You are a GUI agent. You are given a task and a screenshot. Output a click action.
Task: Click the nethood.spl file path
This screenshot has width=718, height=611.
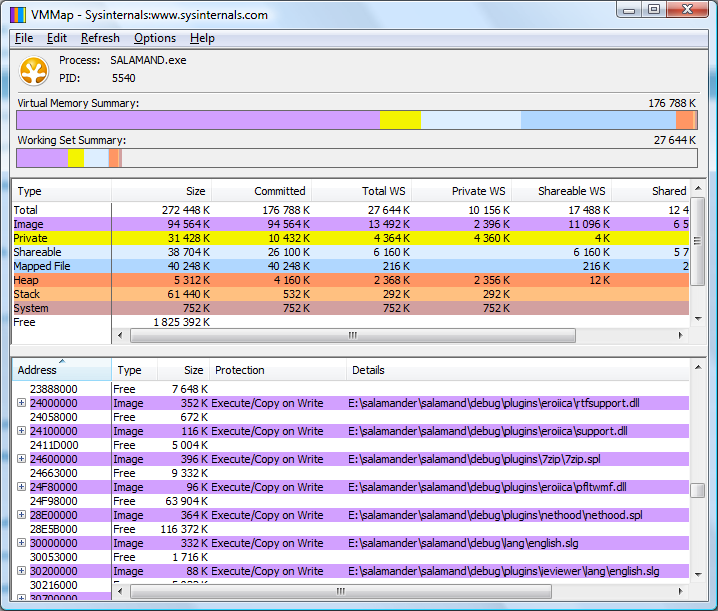point(495,514)
